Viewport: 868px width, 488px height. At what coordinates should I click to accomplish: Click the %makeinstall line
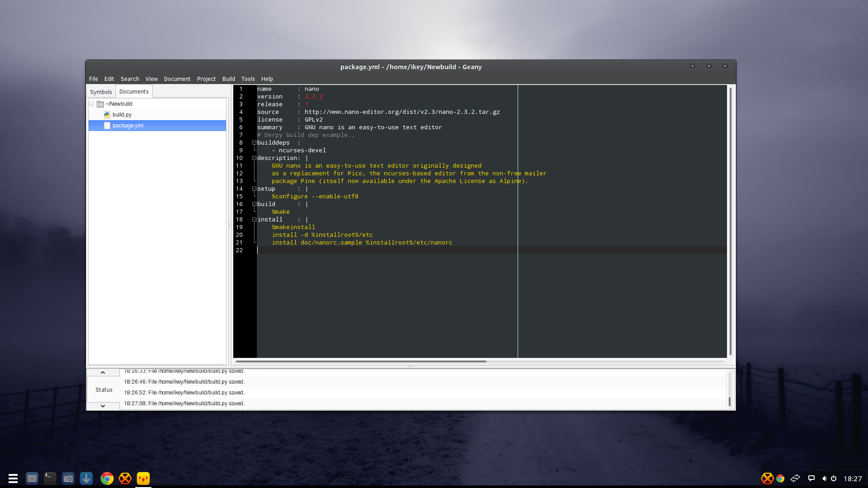click(x=293, y=227)
